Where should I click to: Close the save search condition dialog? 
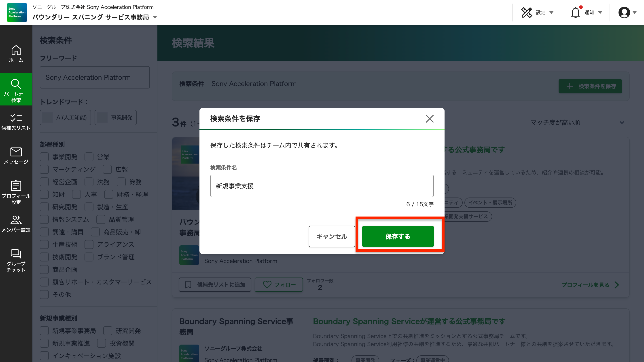(430, 119)
